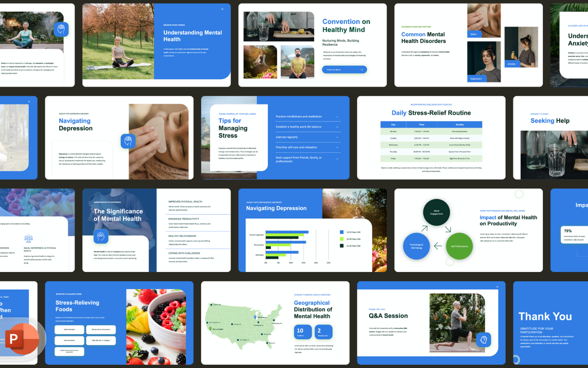Click brain icon on Navigating Depression slide
The image size is (588, 368).
point(128,141)
